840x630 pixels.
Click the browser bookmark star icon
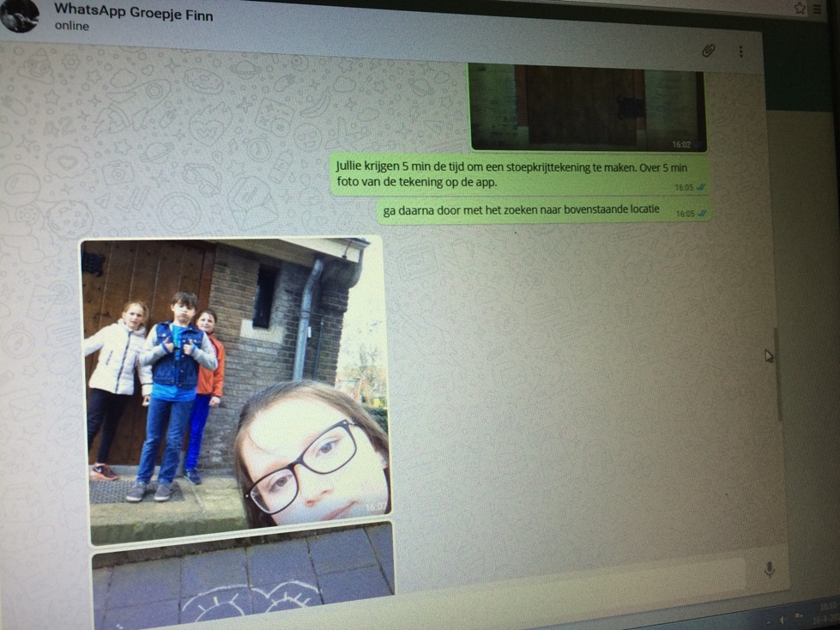click(800, 8)
